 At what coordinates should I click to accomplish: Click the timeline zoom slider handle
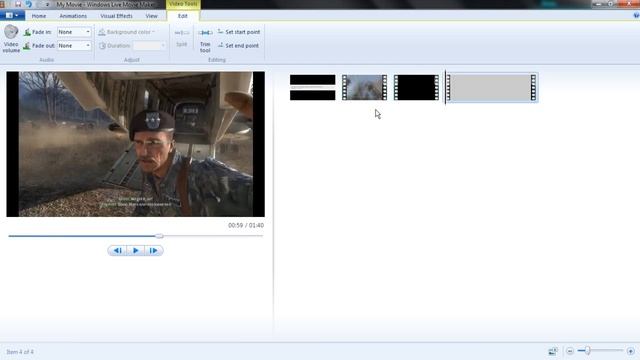tap(588, 351)
